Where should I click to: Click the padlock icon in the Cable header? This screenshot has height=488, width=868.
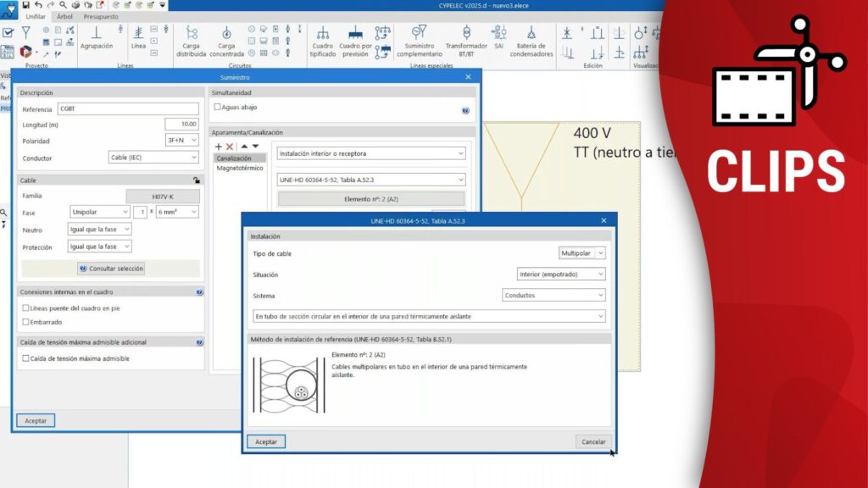click(197, 180)
